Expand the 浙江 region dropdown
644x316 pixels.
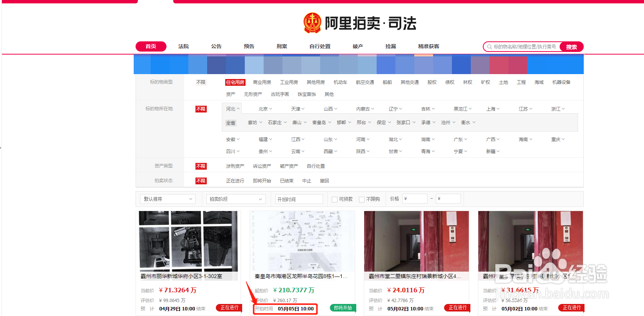pos(558,109)
